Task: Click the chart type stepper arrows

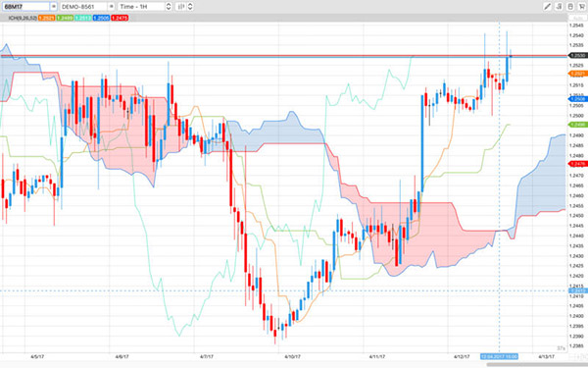Action: click(190, 7)
